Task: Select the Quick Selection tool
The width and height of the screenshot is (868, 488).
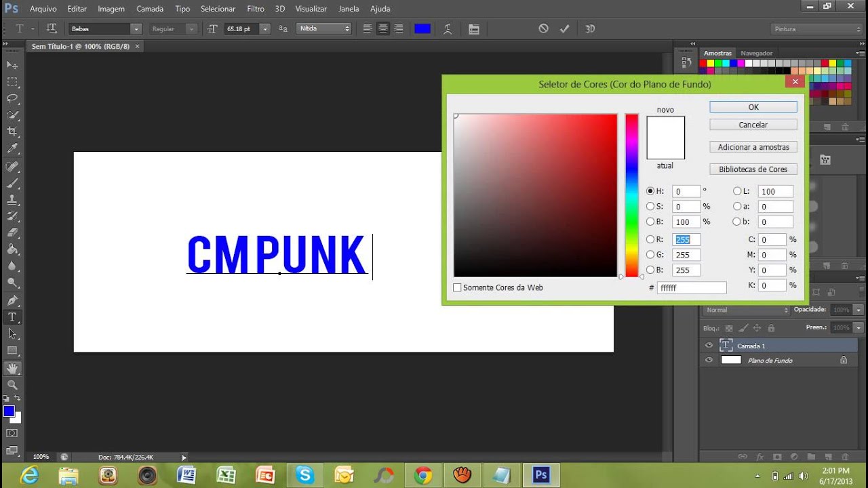Action: [x=12, y=115]
